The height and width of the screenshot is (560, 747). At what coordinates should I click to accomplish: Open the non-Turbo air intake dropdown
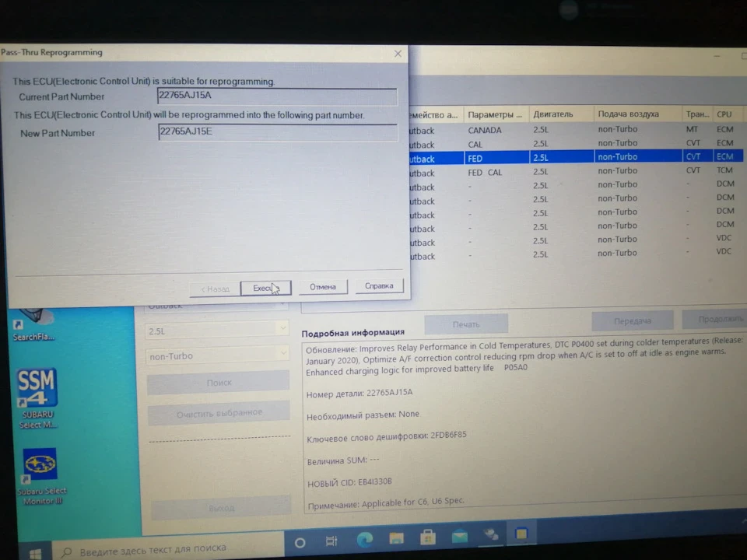pyautogui.click(x=217, y=355)
